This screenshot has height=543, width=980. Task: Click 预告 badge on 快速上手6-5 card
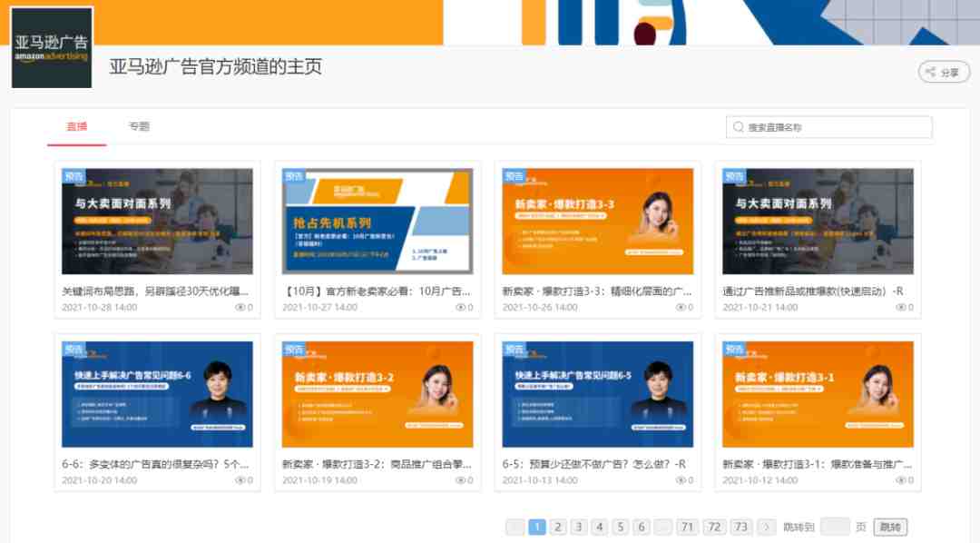click(x=514, y=349)
